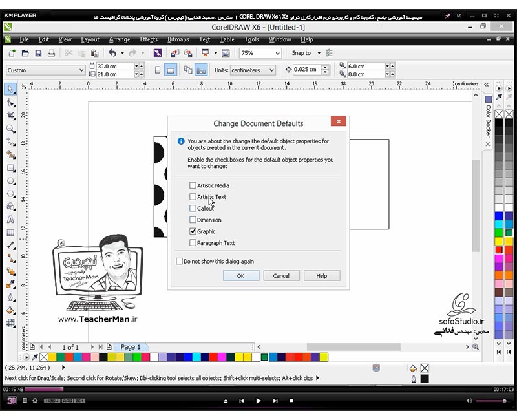Enable the Artistic Media checkbox
Screen dimensions: 517x420
pos(193,185)
